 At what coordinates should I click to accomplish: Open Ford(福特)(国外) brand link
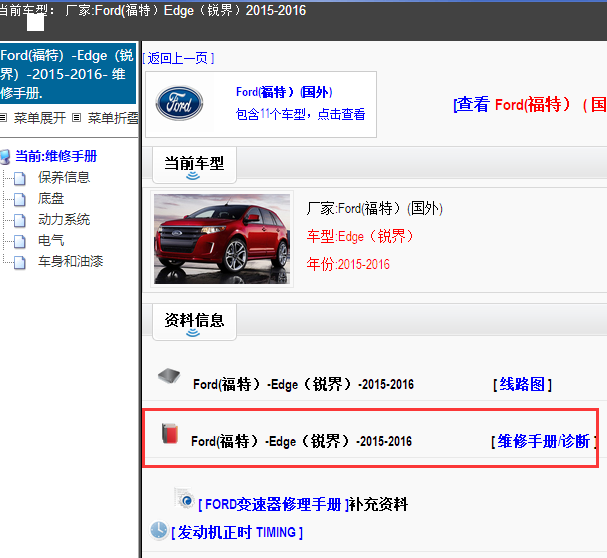[284, 92]
